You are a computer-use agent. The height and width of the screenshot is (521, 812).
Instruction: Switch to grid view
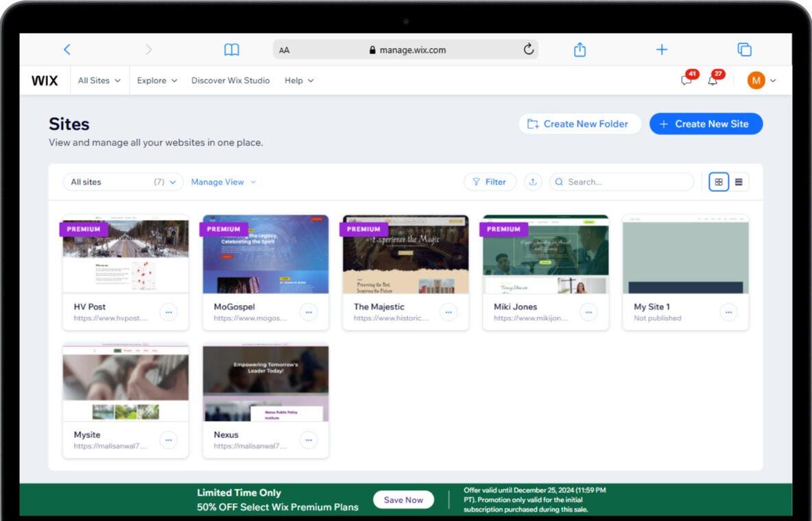(719, 182)
